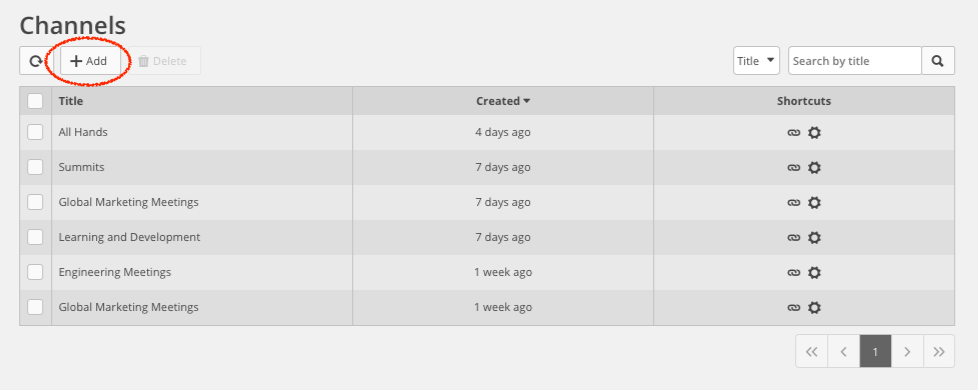Image resolution: width=978 pixels, height=390 pixels.
Task: Select the Summits row checkbox
Action: (x=36, y=167)
